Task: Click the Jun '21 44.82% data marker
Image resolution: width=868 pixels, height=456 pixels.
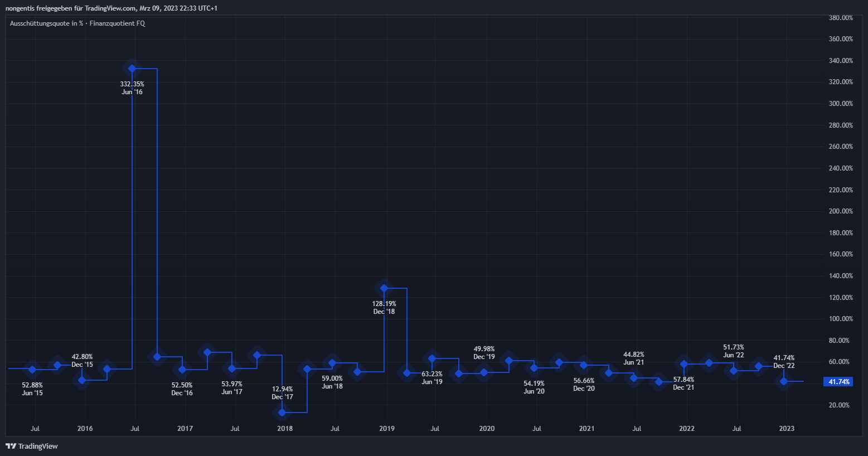Action: click(634, 378)
